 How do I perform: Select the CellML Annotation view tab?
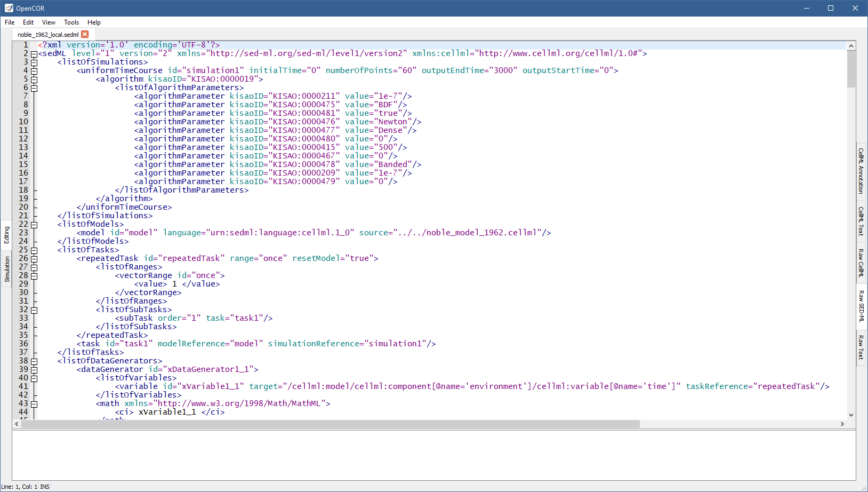tap(861, 171)
